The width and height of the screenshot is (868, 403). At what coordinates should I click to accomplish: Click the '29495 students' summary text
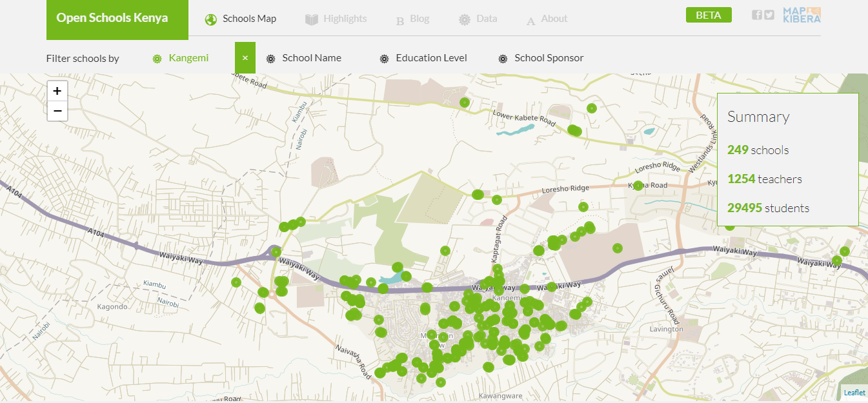click(769, 208)
